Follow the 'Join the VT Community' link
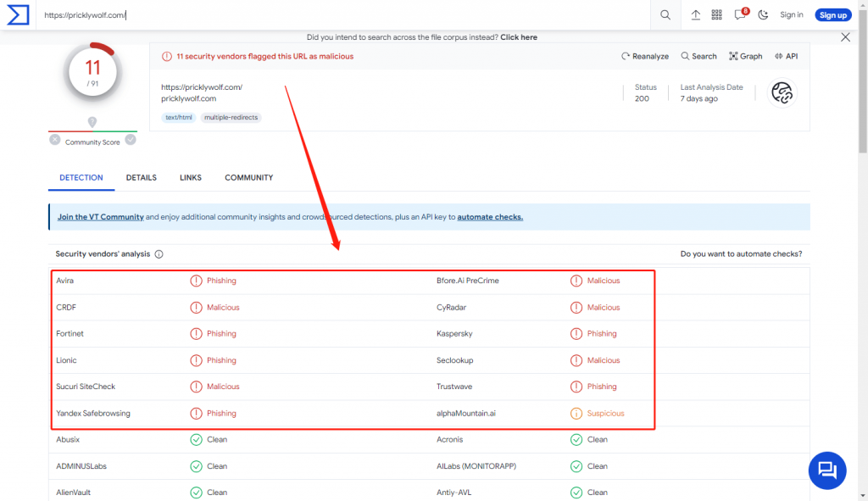The height and width of the screenshot is (501, 868). click(x=101, y=217)
